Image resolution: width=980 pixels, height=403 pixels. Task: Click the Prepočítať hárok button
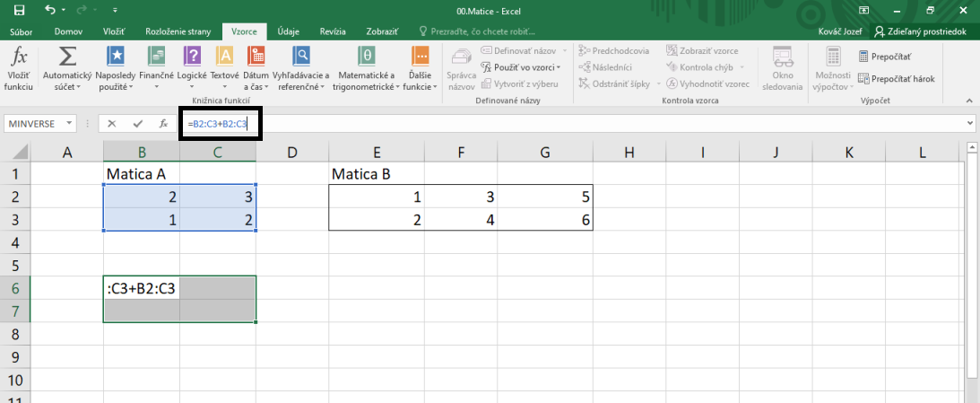point(896,79)
